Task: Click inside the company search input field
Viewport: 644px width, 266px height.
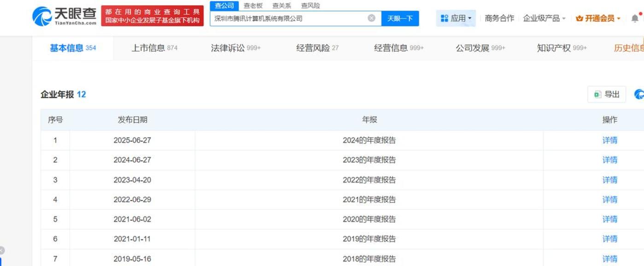Action: 286,18
